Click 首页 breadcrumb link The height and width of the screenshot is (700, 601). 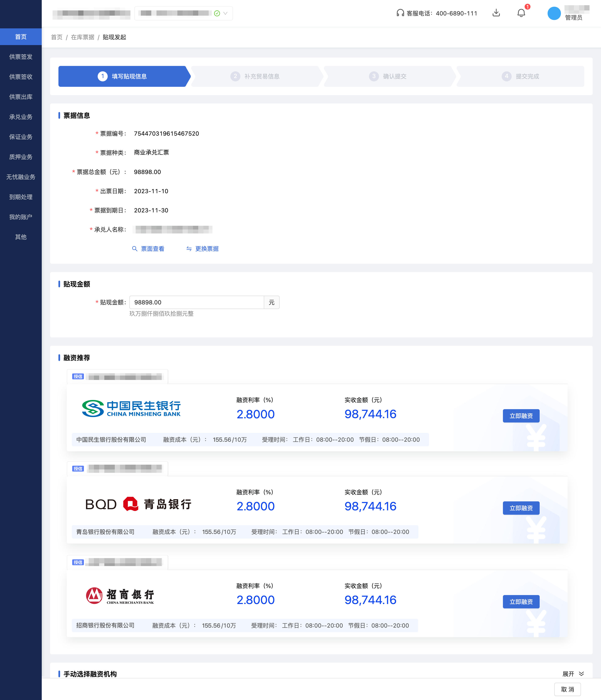pyautogui.click(x=56, y=37)
